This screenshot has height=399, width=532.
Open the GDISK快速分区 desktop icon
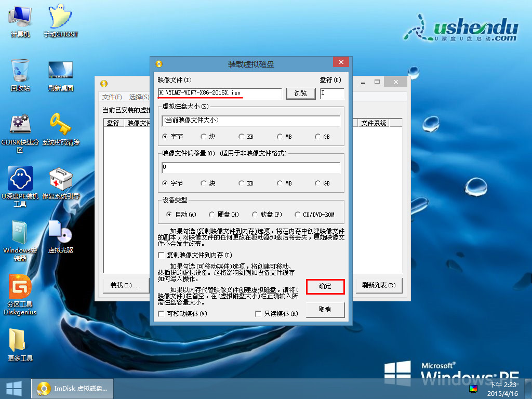pyautogui.click(x=20, y=125)
